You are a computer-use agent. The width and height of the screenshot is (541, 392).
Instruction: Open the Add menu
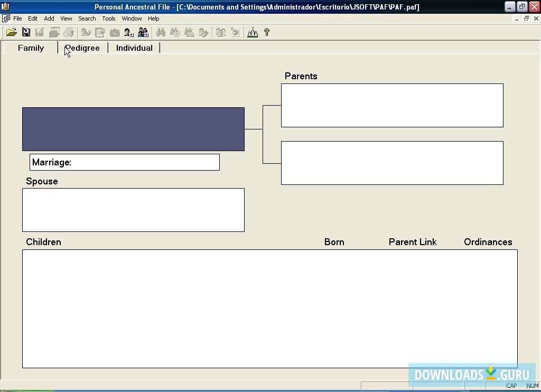(49, 18)
